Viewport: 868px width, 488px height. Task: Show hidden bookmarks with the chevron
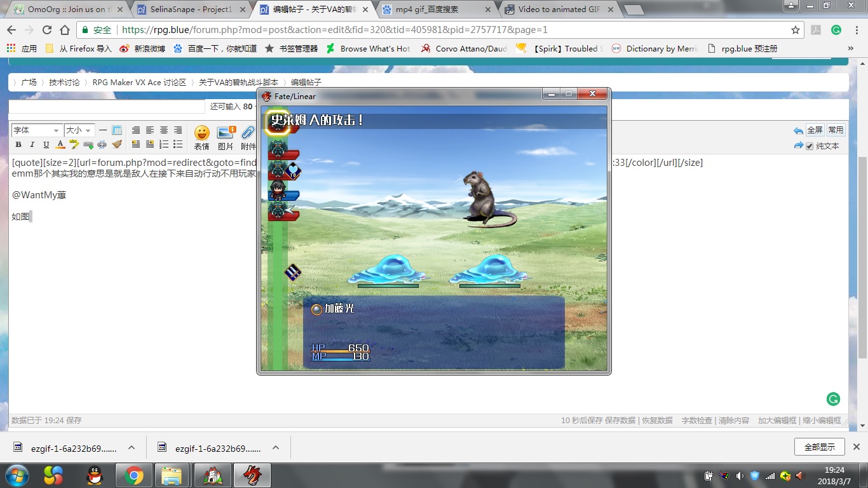(x=851, y=48)
